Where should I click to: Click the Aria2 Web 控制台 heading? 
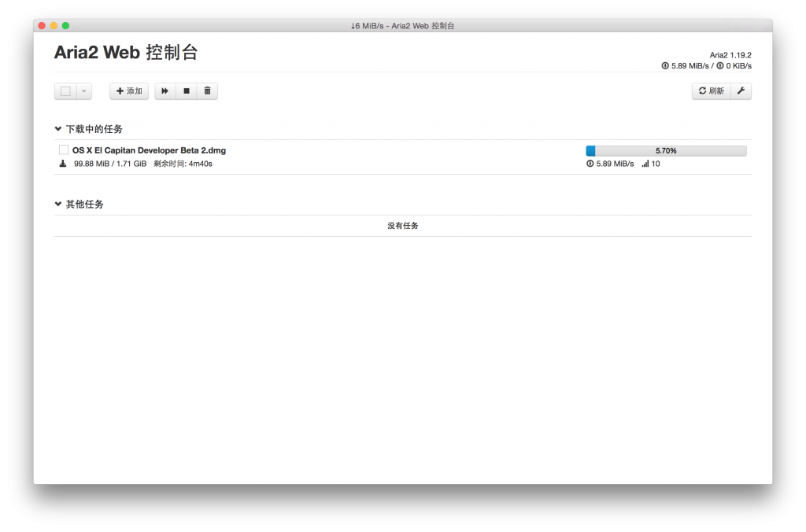[x=125, y=52]
